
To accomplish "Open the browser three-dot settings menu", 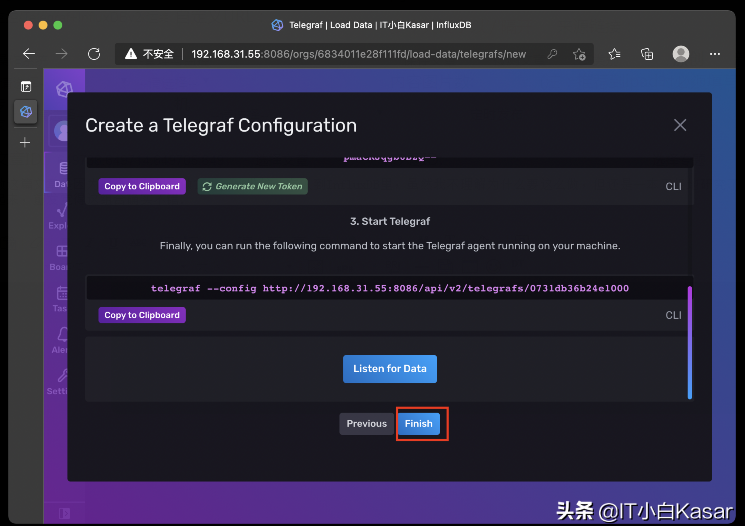I will 715,54.
